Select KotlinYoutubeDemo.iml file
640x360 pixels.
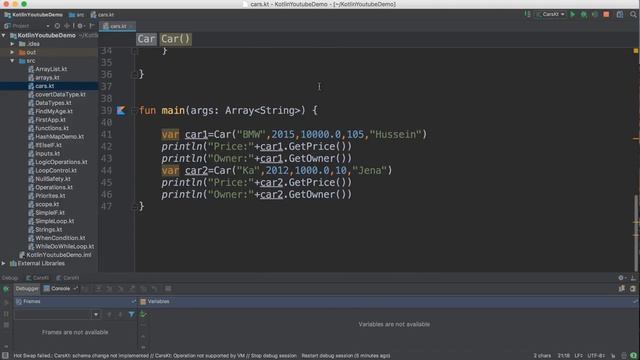point(59,255)
